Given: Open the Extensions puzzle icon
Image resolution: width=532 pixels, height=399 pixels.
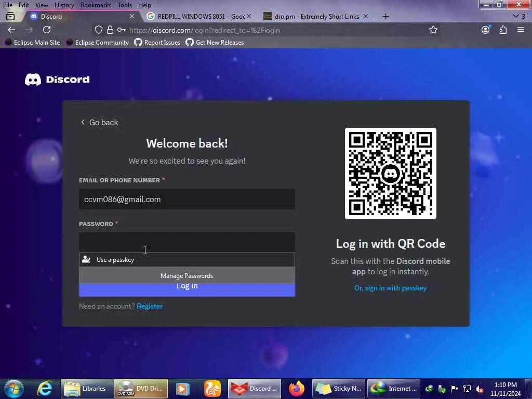Looking at the screenshot, I should click(503, 30).
